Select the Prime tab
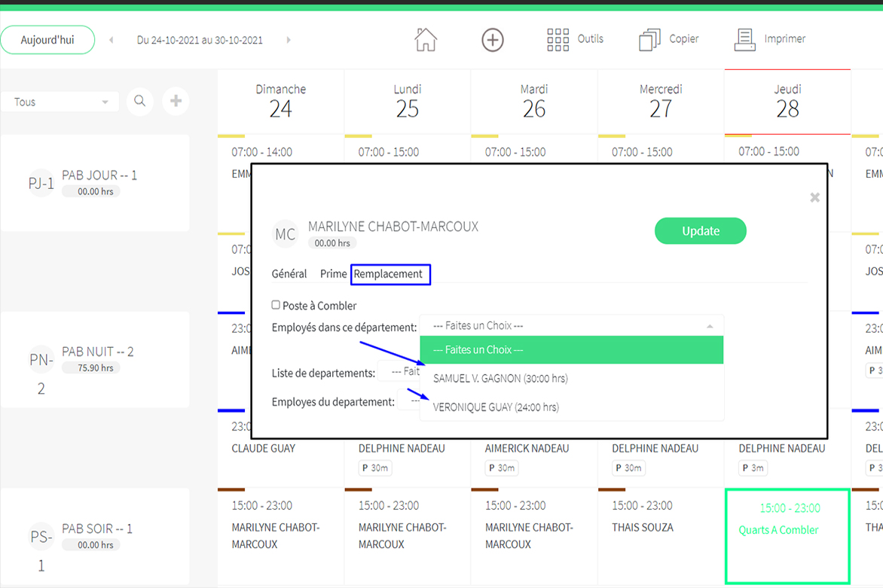 [x=333, y=274]
